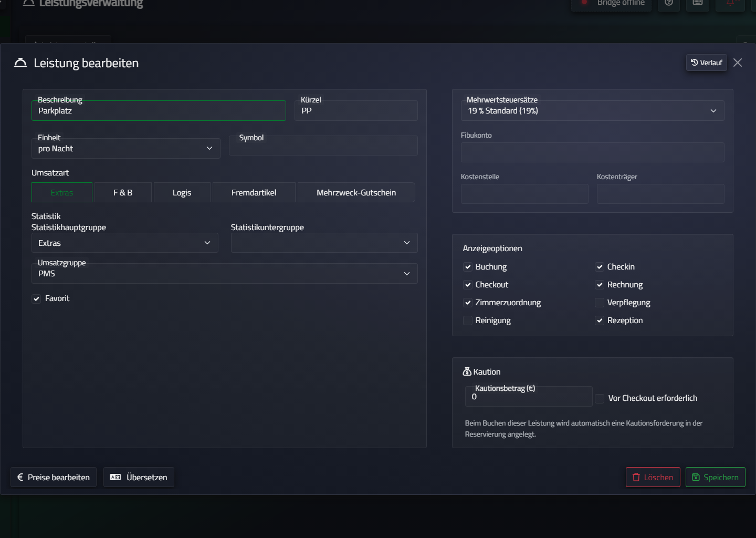Enable the Verpflegung checkbox

pyautogui.click(x=600, y=303)
